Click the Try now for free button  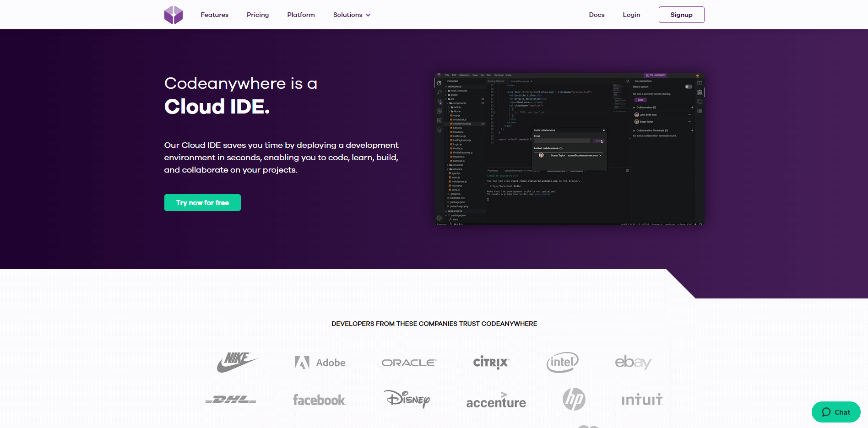(x=202, y=202)
